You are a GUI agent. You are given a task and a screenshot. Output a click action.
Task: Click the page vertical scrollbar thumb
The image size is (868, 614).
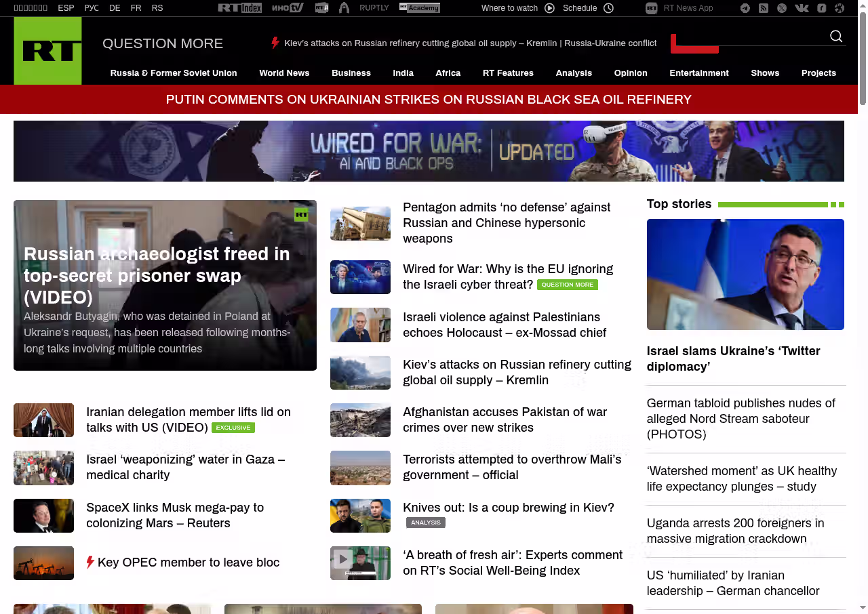coord(863,58)
